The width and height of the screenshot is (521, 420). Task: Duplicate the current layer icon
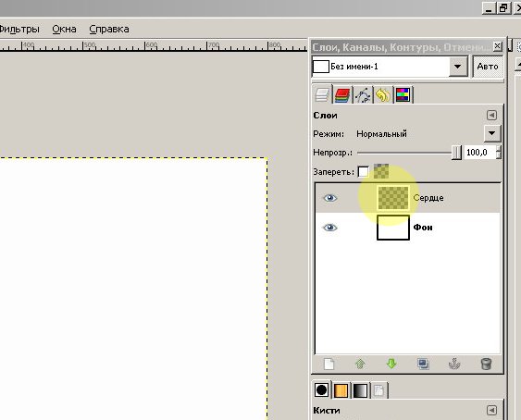(423, 364)
